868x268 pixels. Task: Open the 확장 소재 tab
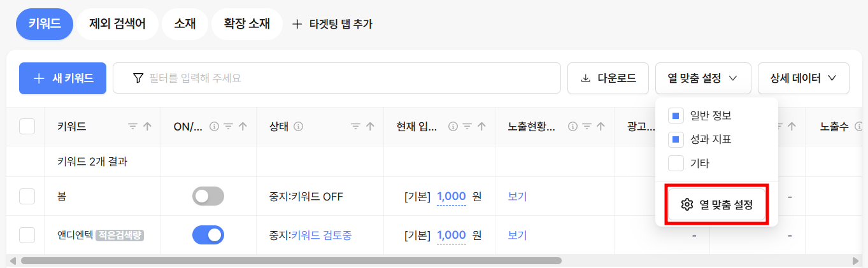tap(247, 24)
